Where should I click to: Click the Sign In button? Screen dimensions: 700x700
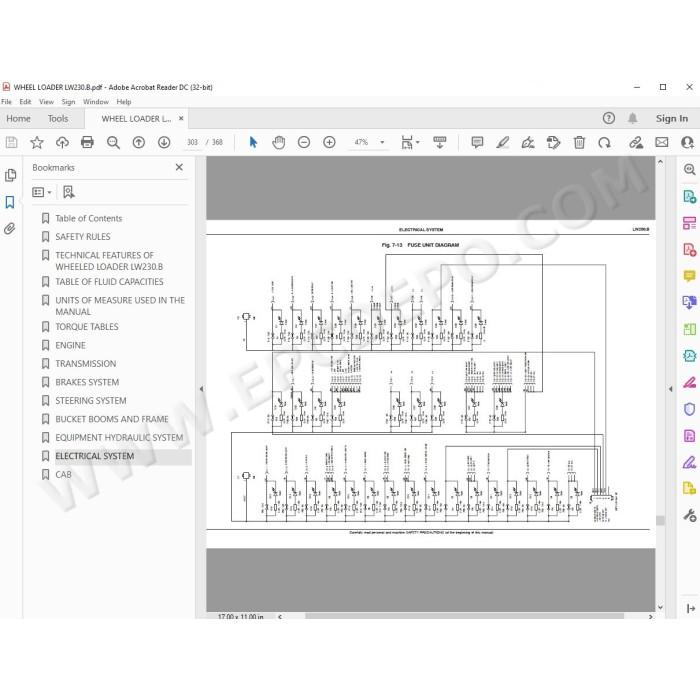(671, 119)
